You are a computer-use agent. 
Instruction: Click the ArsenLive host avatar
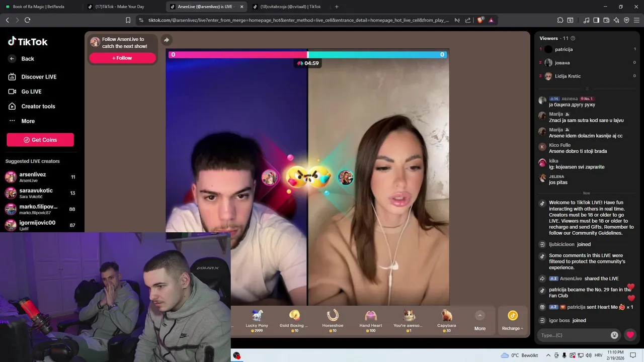click(95, 42)
